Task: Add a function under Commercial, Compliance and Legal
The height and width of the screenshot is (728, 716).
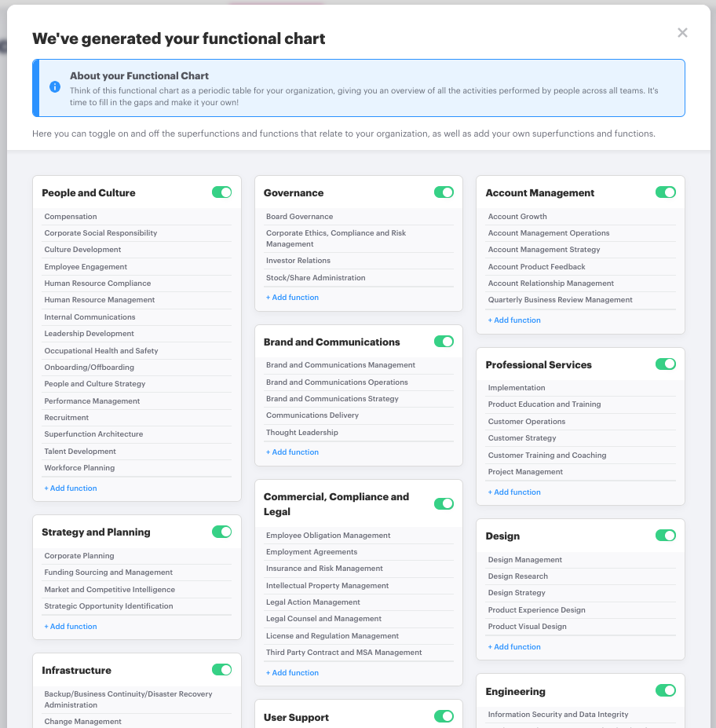Action: (292, 672)
